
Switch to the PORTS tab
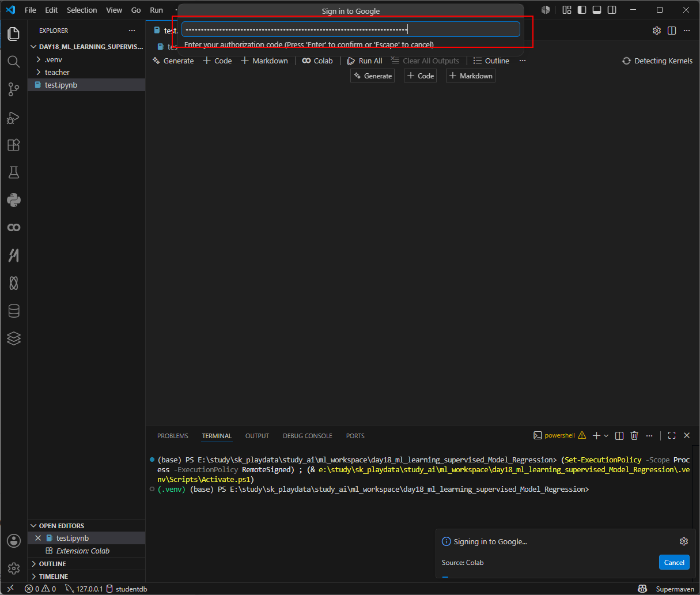[x=355, y=436]
